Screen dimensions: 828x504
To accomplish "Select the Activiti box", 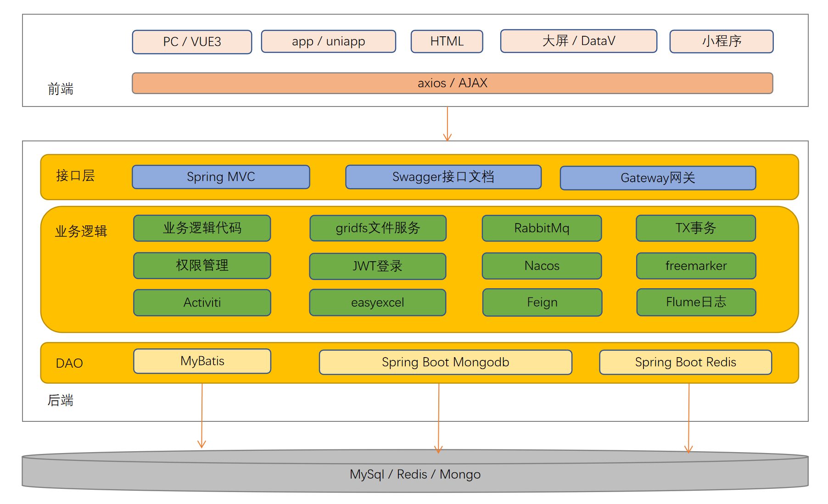I will [x=202, y=302].
